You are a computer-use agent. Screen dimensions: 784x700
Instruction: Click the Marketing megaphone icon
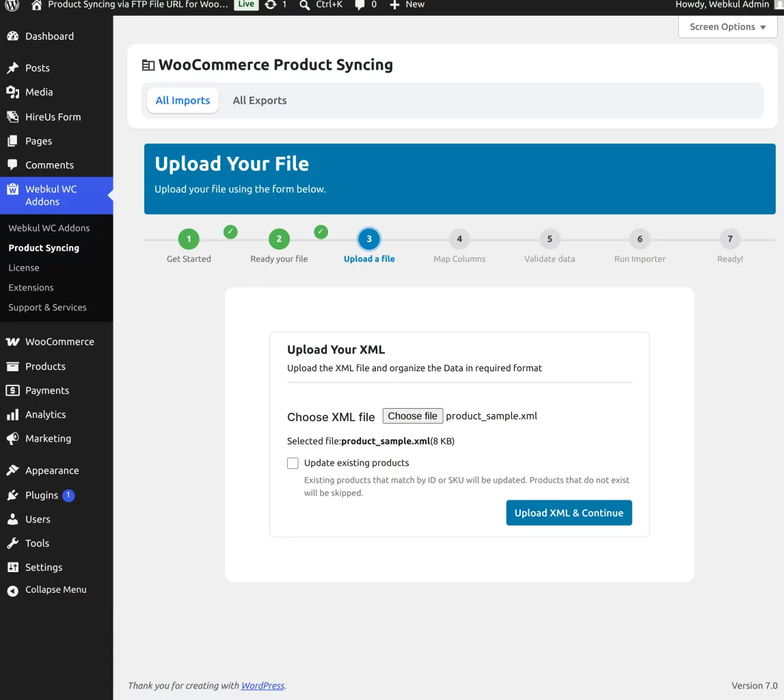[13, 438]
